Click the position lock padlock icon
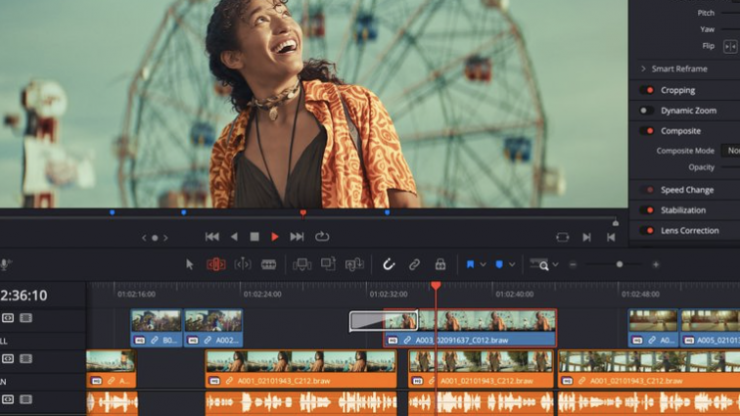Screen dimensions: 740x416 [440, 264]
